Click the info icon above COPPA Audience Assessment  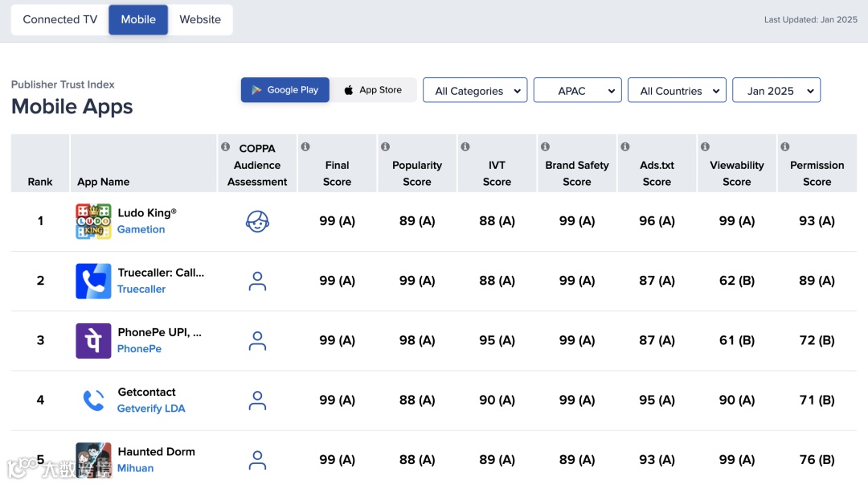point(226,147)
